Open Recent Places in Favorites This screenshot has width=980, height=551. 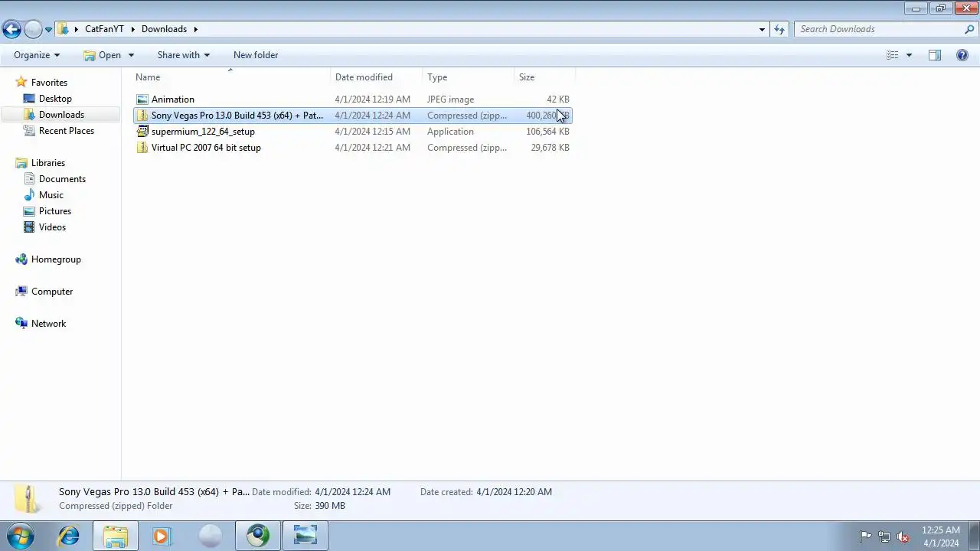coord(67,131)
